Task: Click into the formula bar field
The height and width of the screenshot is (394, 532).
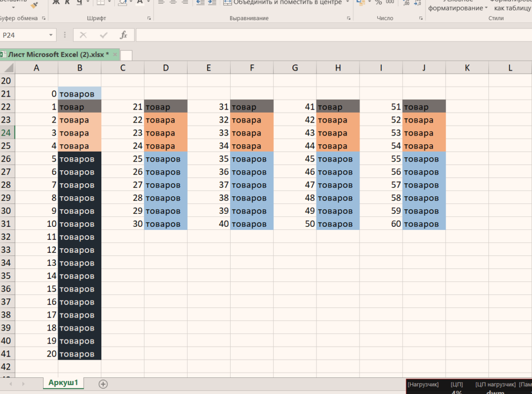Action: (x=334, y=35)
